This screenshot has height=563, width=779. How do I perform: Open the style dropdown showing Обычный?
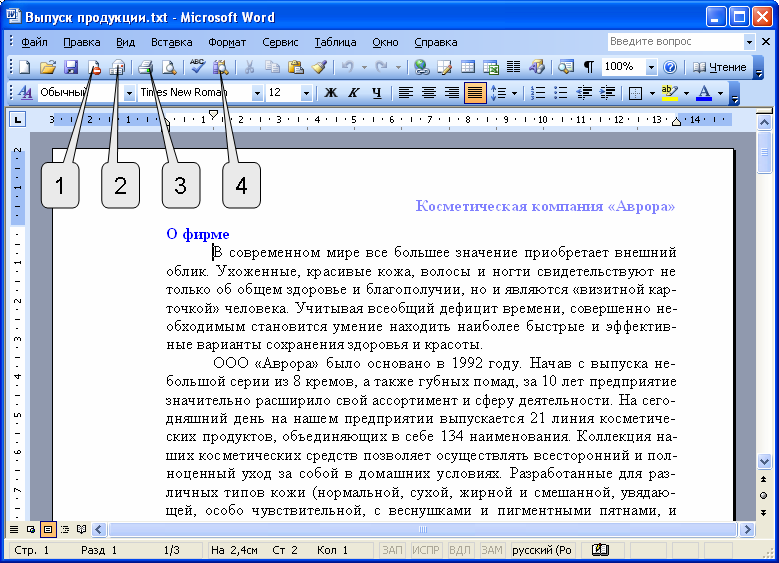(129, 93)
